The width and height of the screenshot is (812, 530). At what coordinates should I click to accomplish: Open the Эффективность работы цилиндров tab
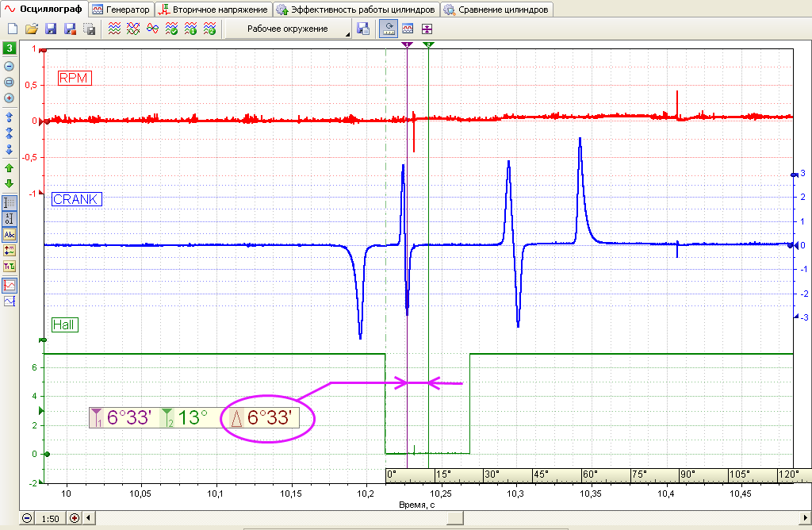point(356,10)
